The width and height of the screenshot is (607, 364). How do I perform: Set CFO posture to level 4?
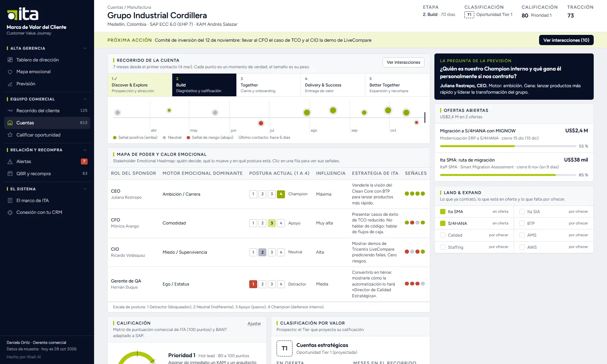(281, 223)
